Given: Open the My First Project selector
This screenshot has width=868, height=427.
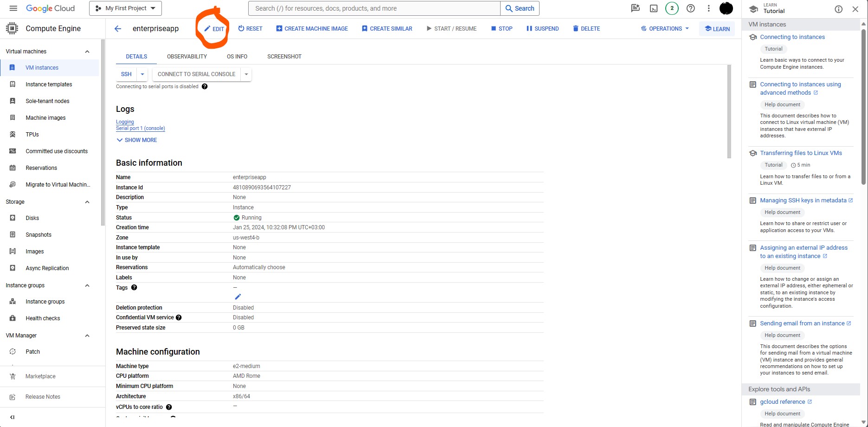Looking at the screenshot, I should [x=125, y=8].
